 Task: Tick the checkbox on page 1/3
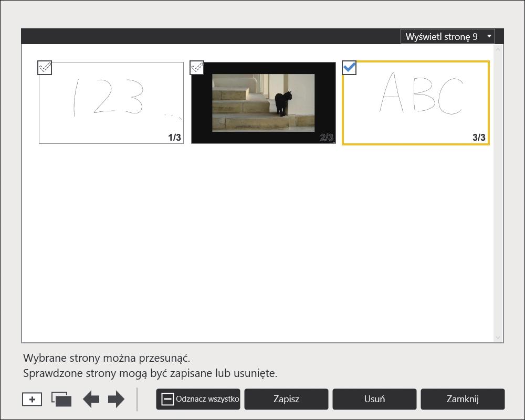(45, 68)
